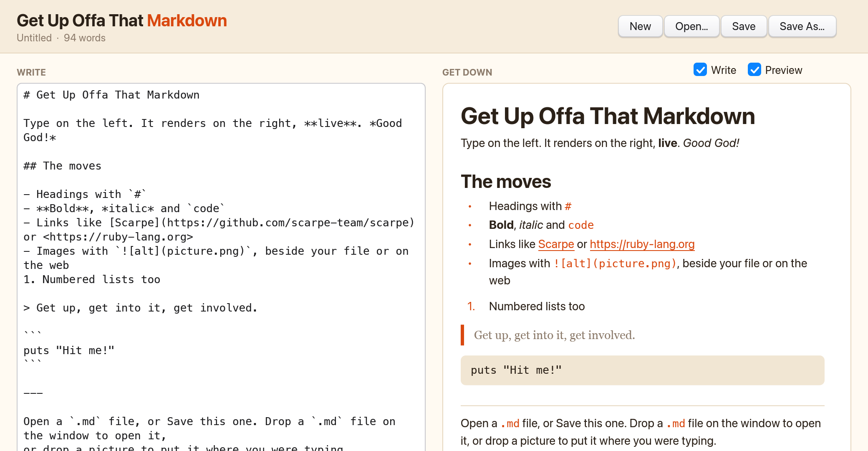This screenshot has width=868, height=451.
Task: Choose Save As… in the header
Action: click(802, 26)
